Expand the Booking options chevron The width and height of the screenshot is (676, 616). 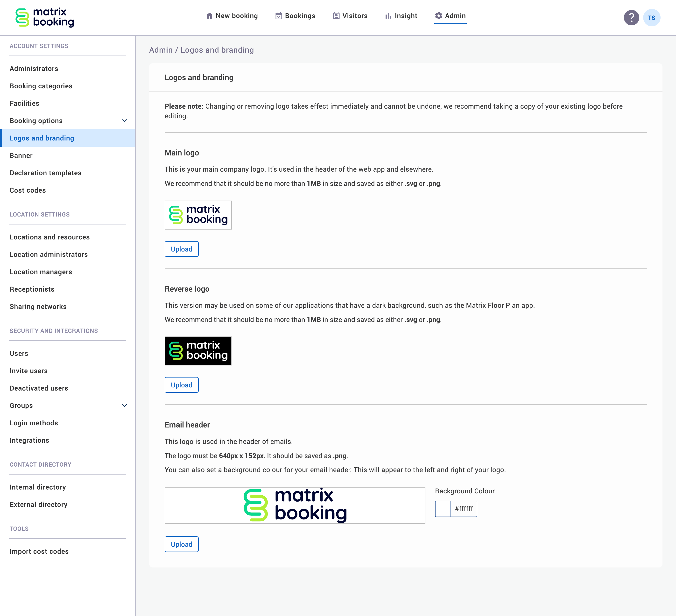click(x=124, y=121)
